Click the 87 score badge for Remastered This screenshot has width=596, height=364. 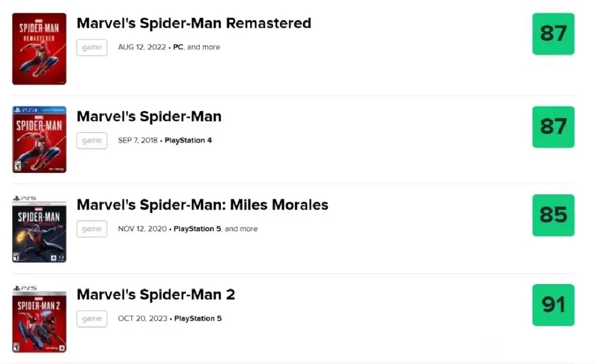(x=553, y=34)
